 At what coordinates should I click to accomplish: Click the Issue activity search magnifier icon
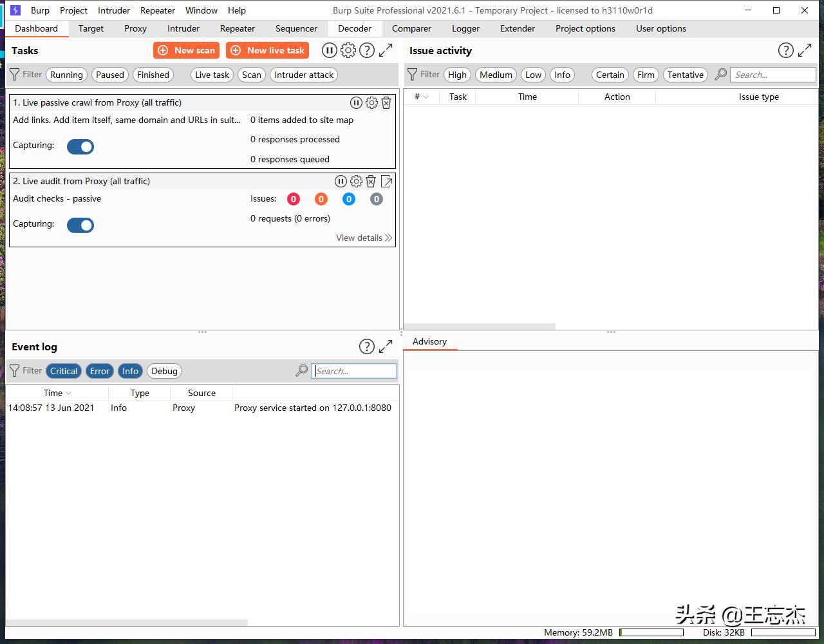click(721, 75)
